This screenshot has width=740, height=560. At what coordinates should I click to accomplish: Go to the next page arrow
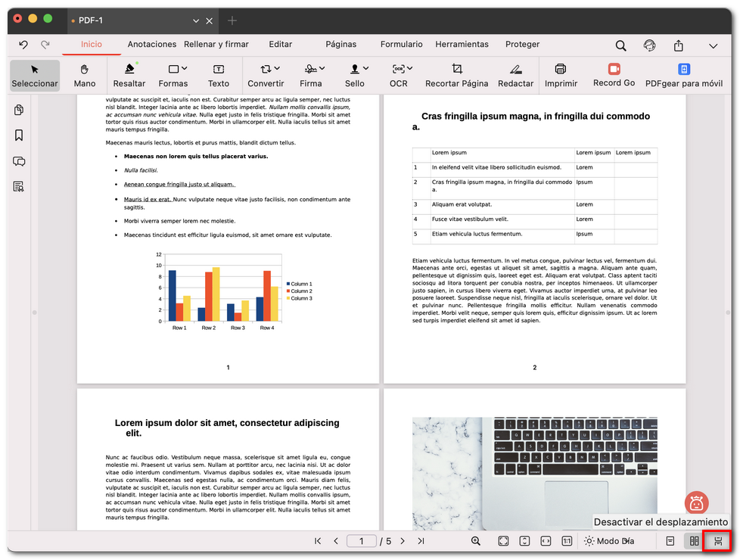click(403, 541)
